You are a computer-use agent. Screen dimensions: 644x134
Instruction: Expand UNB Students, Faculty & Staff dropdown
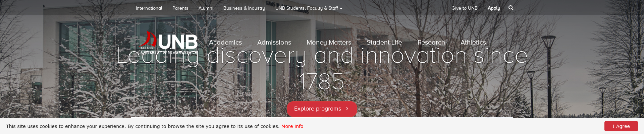(x=309, y=8)
